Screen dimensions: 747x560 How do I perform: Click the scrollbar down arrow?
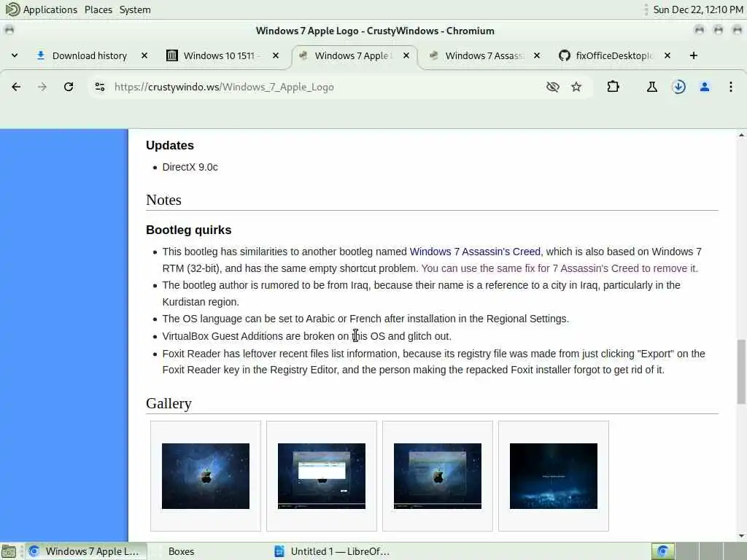click(x=741, y=536)
